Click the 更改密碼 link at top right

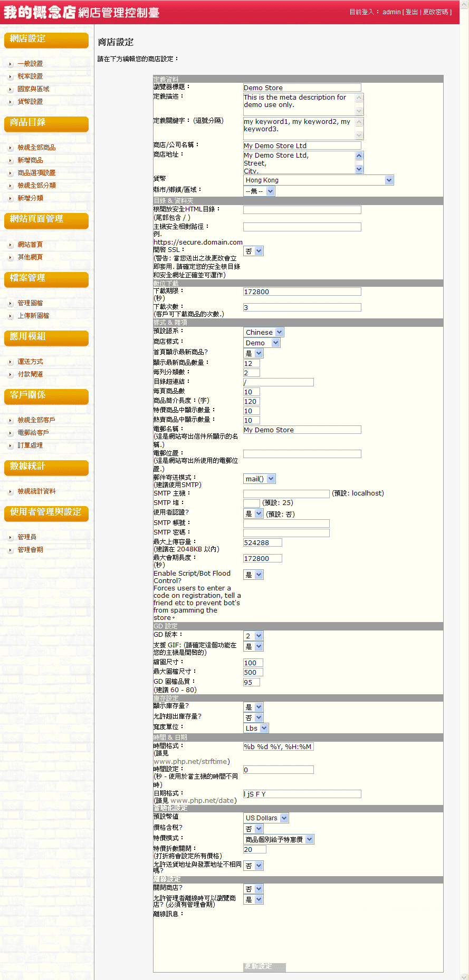click(435, 12)
